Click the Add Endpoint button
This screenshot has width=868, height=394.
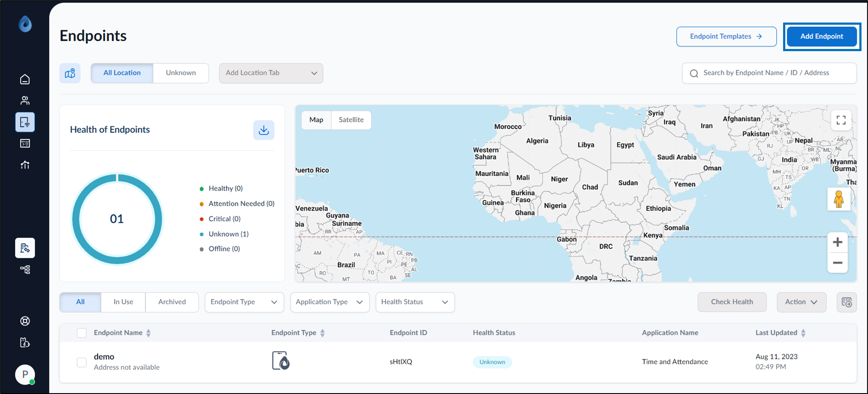click(822, 36)
